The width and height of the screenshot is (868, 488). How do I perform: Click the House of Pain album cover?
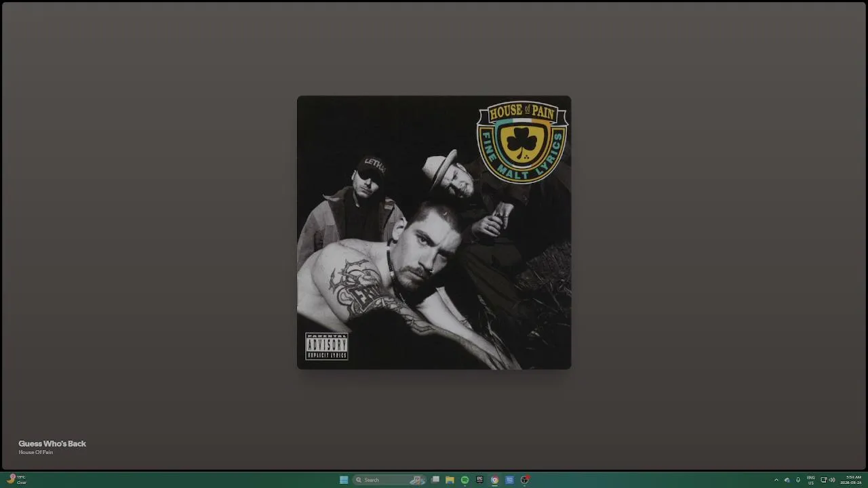click(x=434, y=232)
